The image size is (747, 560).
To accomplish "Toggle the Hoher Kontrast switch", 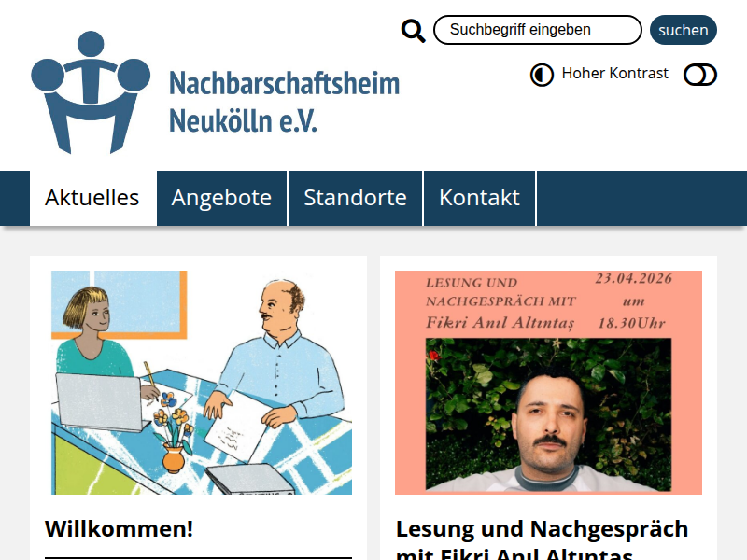I will pyautogui.click(x=699, y=75).
